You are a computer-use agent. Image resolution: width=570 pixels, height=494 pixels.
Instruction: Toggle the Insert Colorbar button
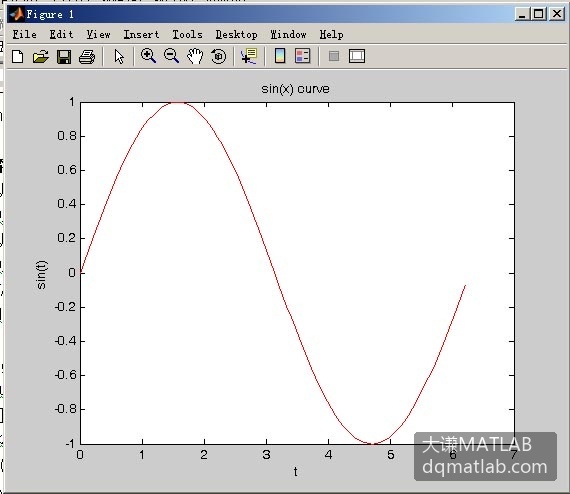coord(280,56)
